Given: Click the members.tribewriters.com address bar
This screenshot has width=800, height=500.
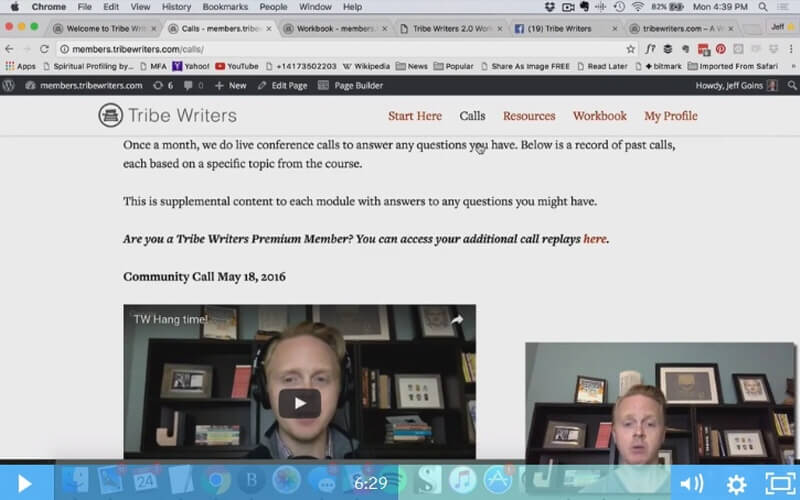Looking at the screenshot, I should pyautogui.click(x=342, y=49).
